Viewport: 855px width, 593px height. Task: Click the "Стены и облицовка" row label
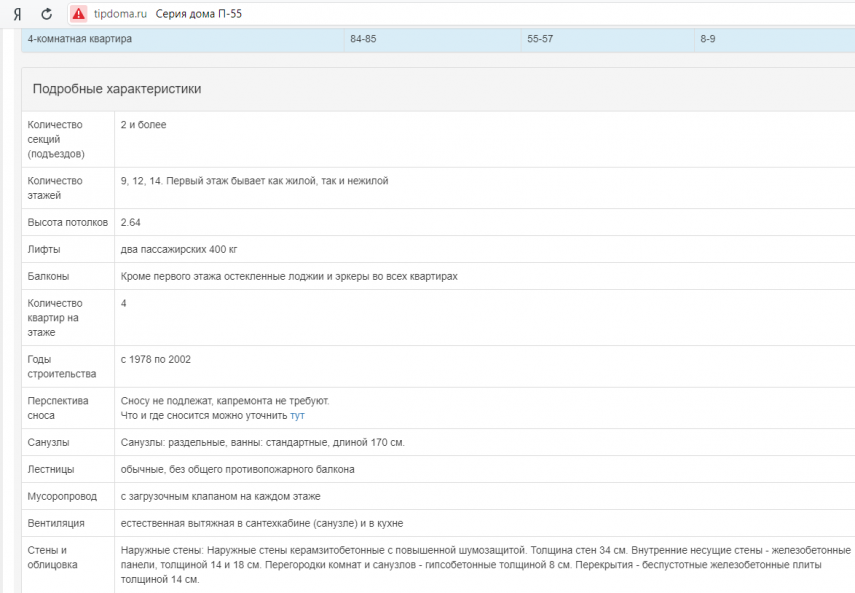[x=50, y=557]
